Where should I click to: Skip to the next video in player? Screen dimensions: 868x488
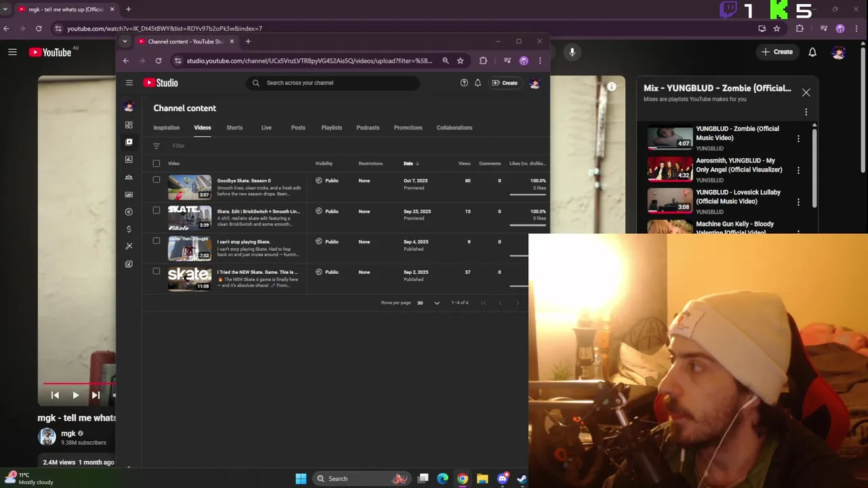click(x=96, y=395)
